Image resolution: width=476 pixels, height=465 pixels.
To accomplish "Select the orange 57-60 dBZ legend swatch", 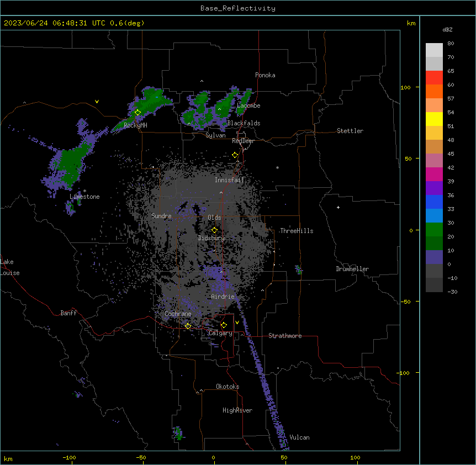I will pos(434,91).
